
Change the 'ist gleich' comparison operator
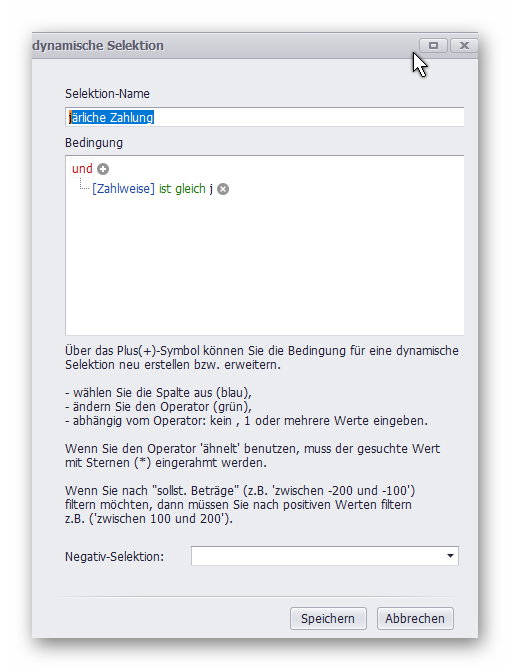182,189
